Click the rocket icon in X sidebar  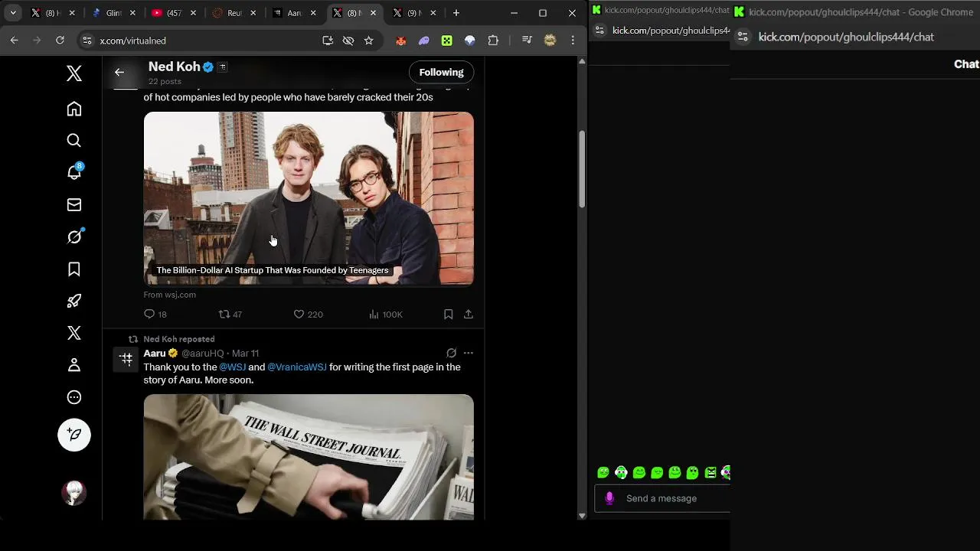[74, 301]
